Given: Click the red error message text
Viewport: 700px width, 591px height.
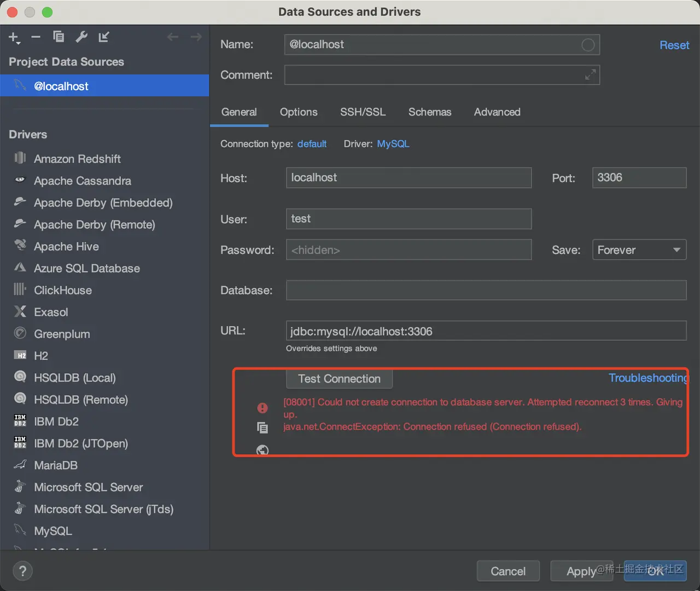Looking at the screenshot, I should tap(483, 414).
